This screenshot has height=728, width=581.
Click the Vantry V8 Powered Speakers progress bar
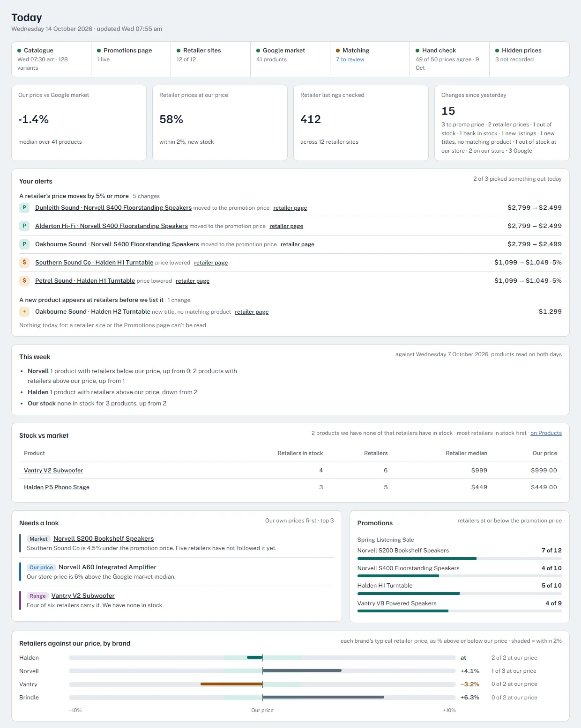click(x=459, y=611)
